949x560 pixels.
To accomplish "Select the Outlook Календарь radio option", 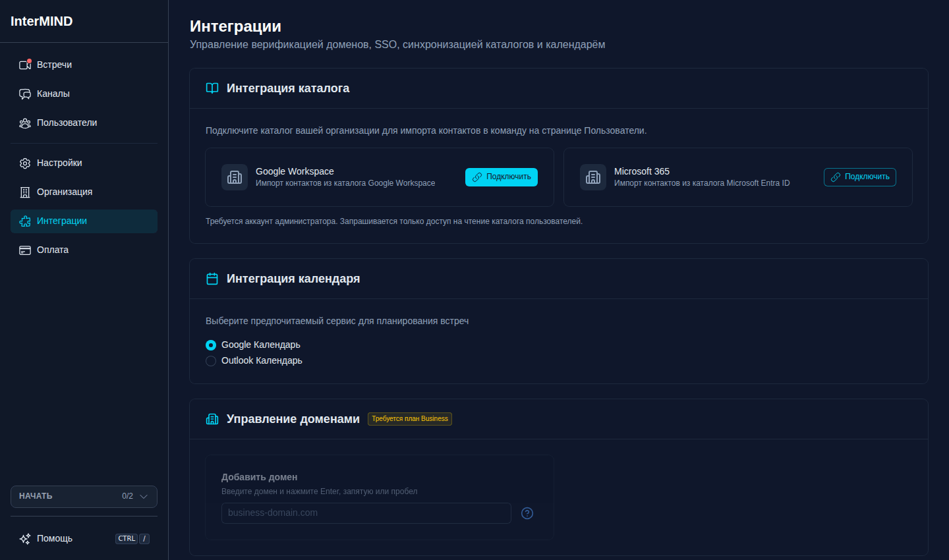I will (x=211, y=361).
